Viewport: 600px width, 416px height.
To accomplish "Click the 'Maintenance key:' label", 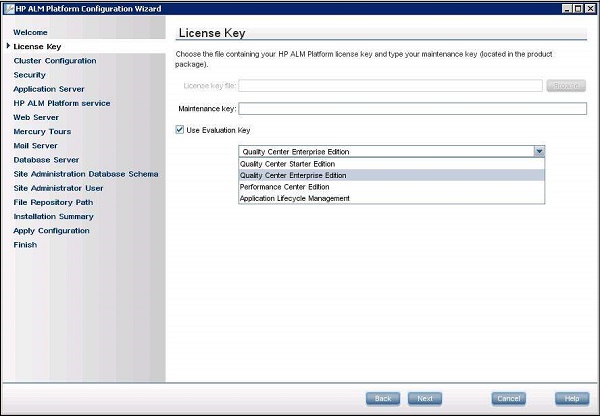I will [x=207, y=109].
